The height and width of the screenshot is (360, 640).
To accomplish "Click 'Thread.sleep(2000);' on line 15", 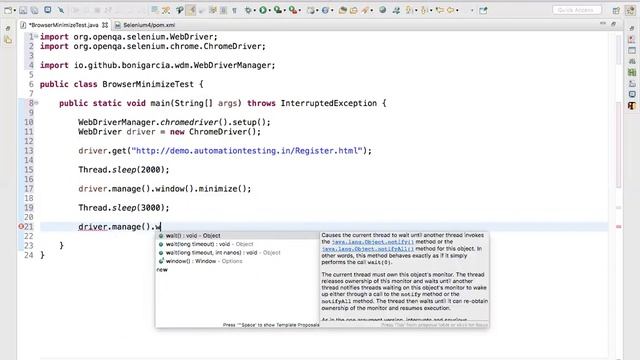I will click(124, 170).
